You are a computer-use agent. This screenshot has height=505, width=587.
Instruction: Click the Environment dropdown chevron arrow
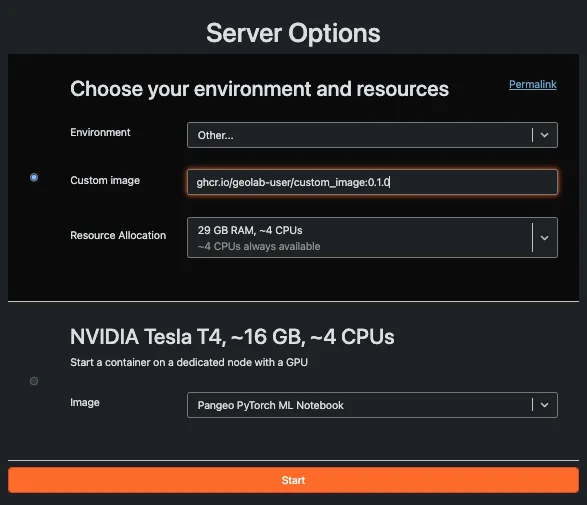point(545,135)
